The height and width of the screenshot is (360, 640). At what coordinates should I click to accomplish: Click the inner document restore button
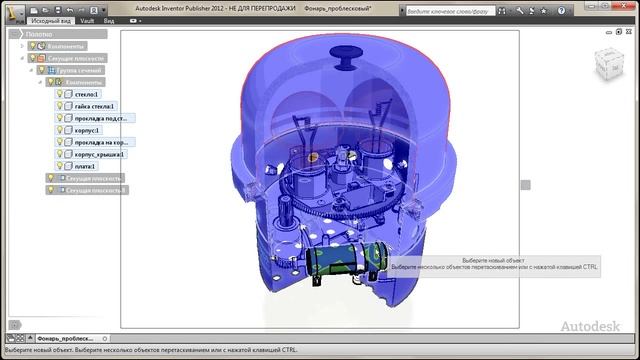(619, 32)
